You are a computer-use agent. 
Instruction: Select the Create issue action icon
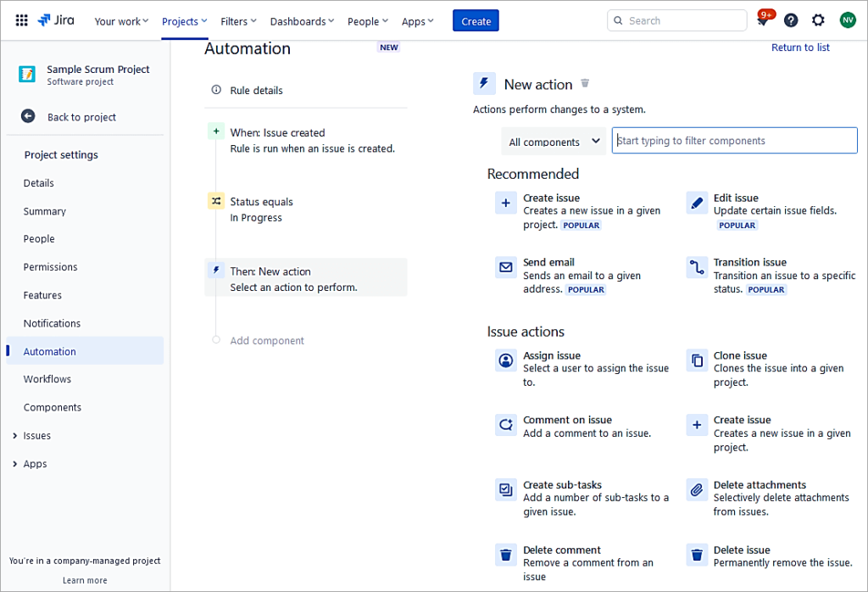pos(505,203)
